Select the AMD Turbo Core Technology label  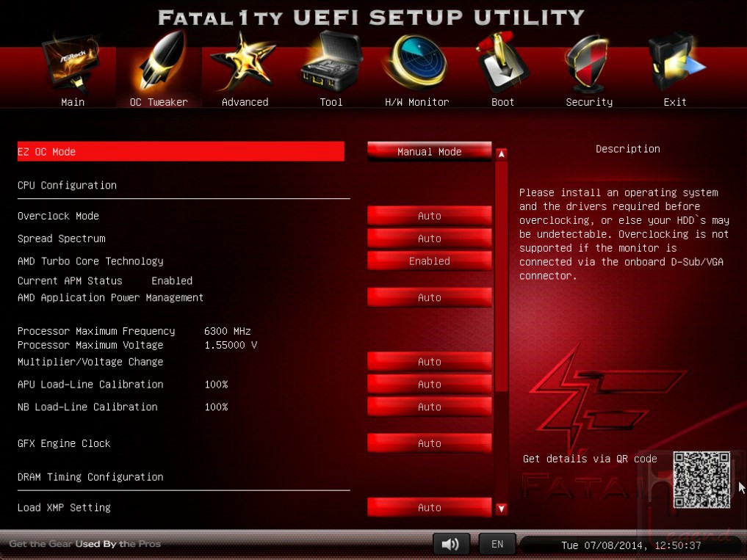90,261
